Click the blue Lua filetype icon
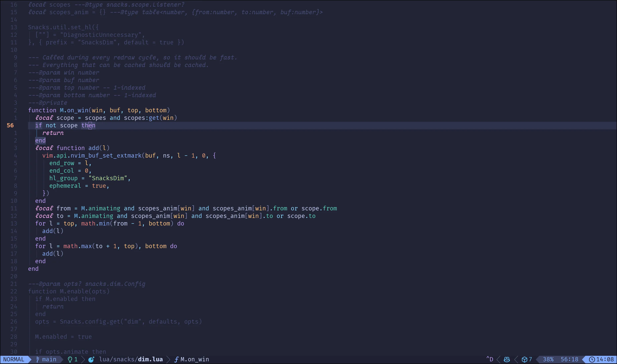The image size is (617, 364). [x=91, y=360]
